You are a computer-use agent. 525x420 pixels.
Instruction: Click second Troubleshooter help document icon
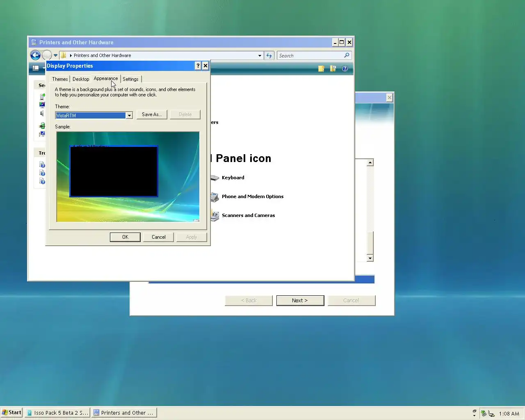tap(42, 173)
